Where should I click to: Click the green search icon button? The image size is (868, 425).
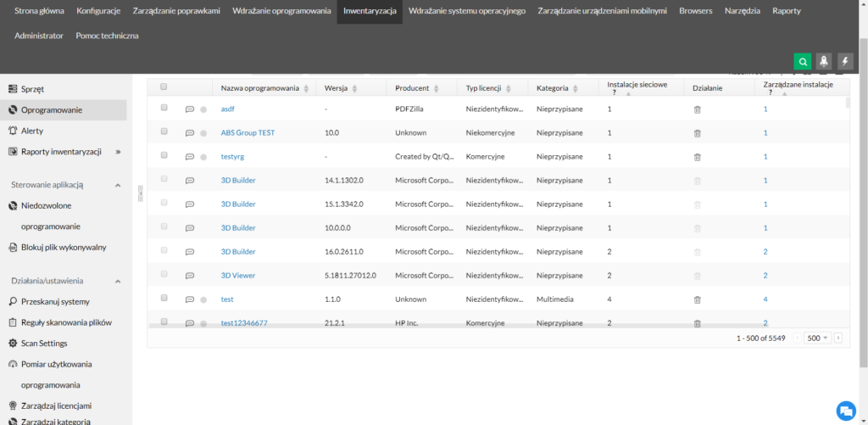(x=802, y=61)
